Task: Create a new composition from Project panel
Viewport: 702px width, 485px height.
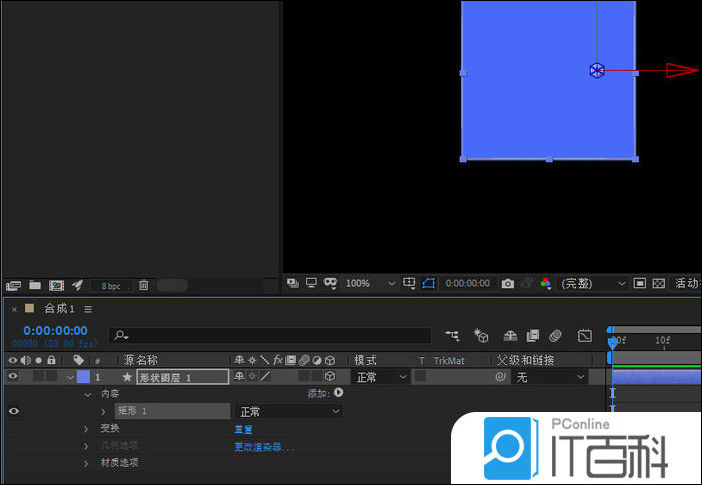Action: [56, 286]
